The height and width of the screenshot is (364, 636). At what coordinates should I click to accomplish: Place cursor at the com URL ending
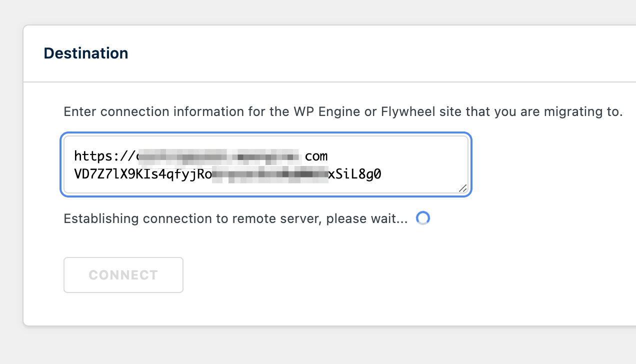click(x=316, y=156)
